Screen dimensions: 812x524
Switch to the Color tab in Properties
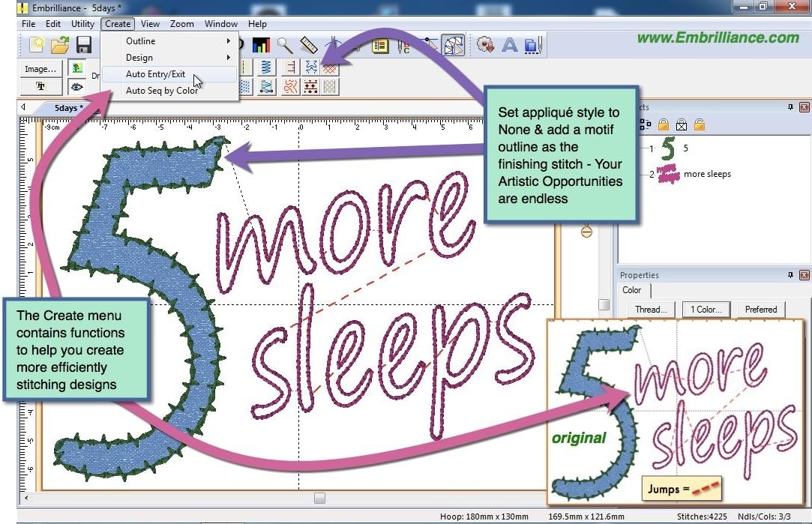coord(632,290)
